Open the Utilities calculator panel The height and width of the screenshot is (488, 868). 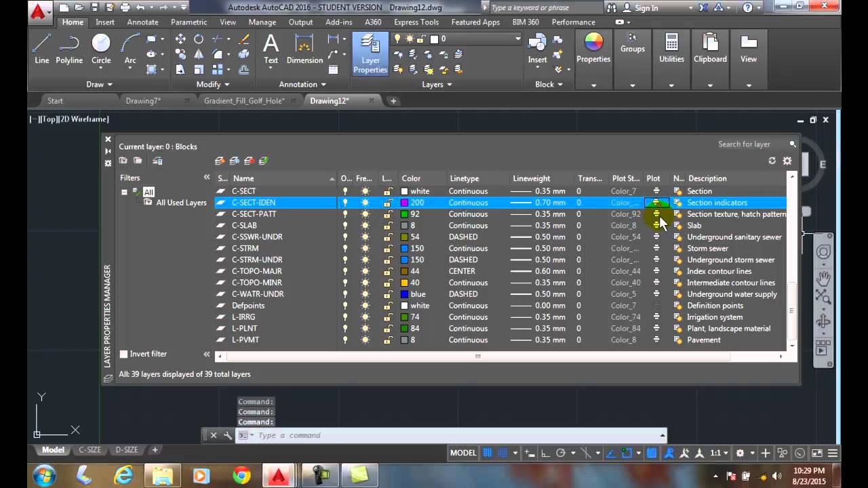point(671,49)
